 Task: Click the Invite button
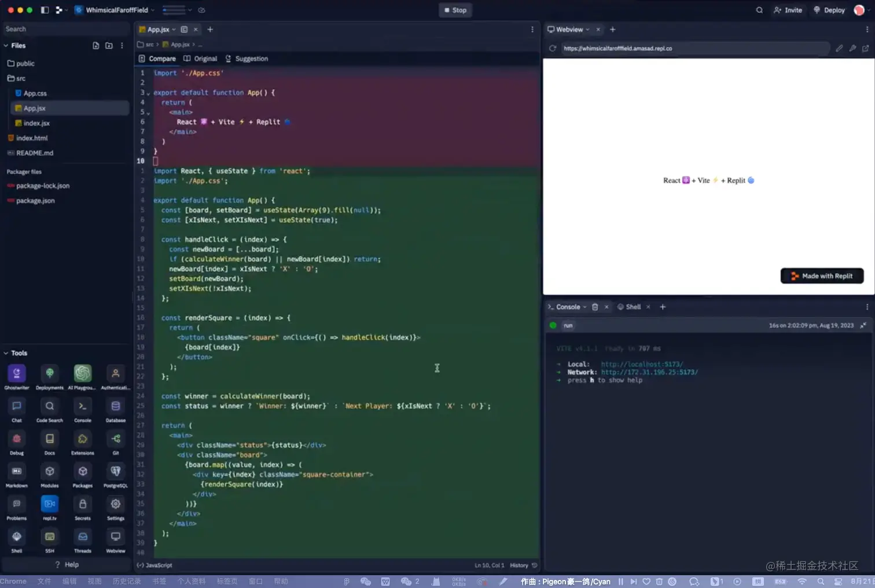tap(788, 10)
